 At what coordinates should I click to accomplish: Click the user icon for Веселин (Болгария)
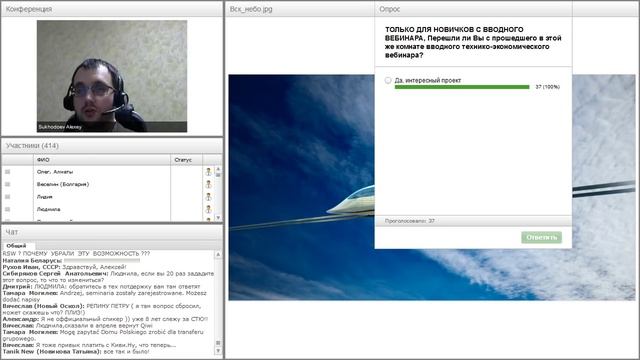click(209, 184)
